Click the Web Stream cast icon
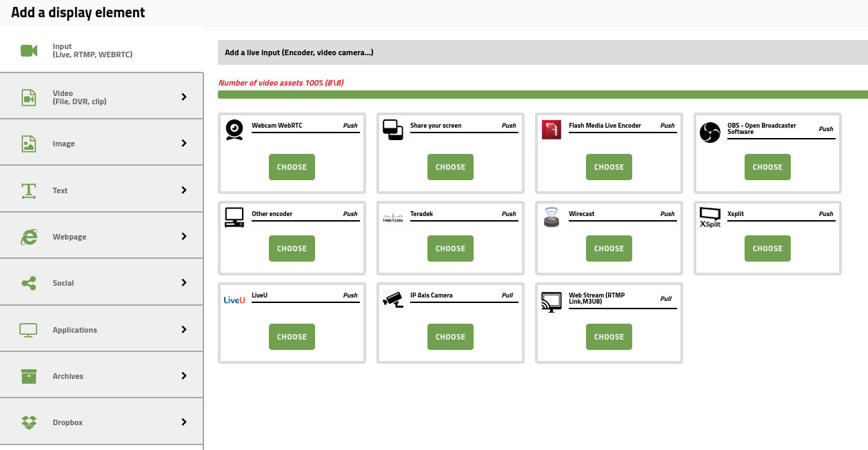Viewport: 868px width, 450px height. point(552,302)
